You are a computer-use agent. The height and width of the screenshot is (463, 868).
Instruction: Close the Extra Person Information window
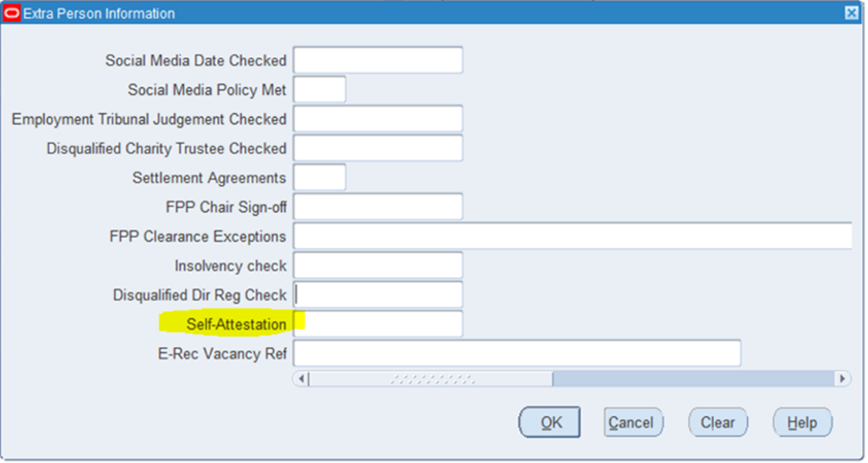852,12
